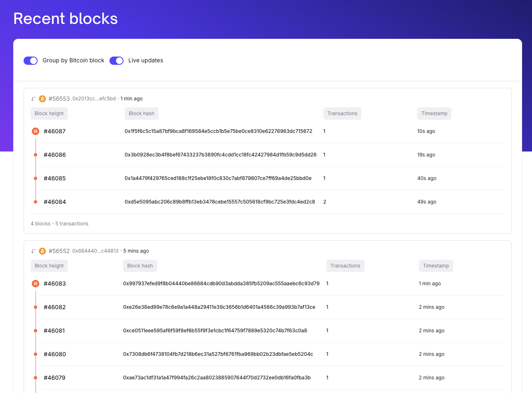Click the Bitcoin icon next to block #56553
This screenshot has width=532, height=393.
(x=42, y=99)
